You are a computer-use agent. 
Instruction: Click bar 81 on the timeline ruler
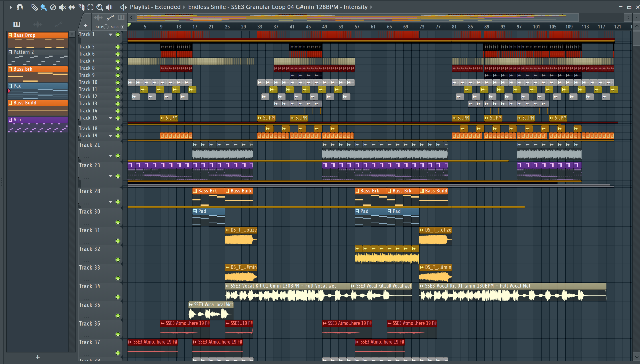point(454,27)
